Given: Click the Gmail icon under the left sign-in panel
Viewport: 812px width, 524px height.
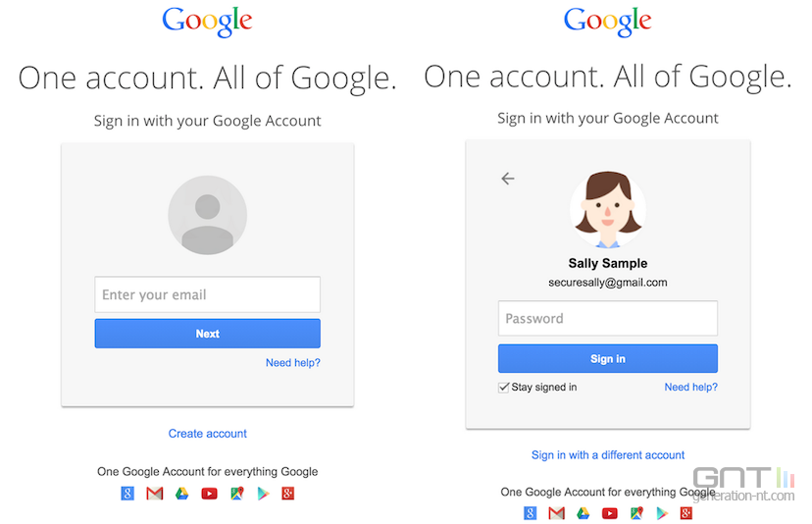Looking at the screenshot, I should [155, 494].
